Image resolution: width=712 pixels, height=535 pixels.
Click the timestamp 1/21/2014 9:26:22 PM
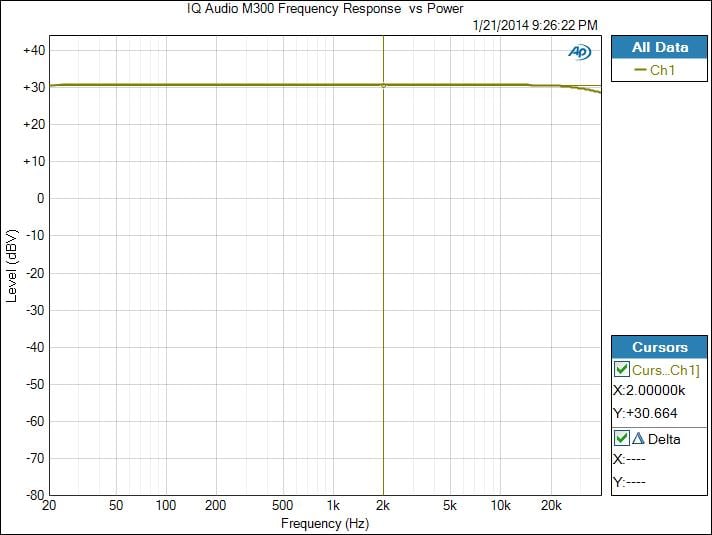tap(535, 24)
